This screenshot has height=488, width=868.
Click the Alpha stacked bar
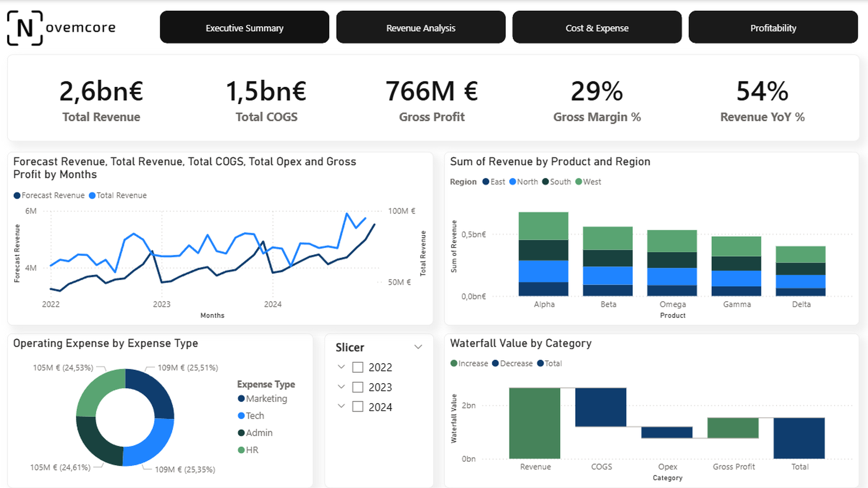coord(543,254)
